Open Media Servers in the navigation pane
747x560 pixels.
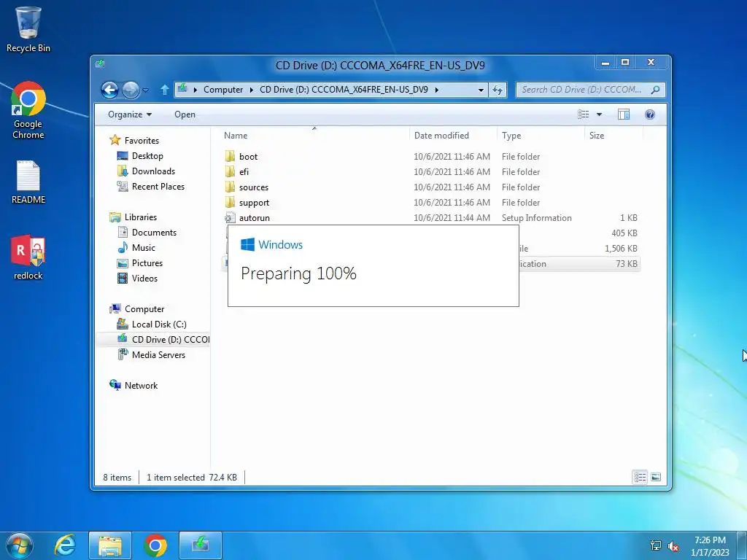point(152,354)
